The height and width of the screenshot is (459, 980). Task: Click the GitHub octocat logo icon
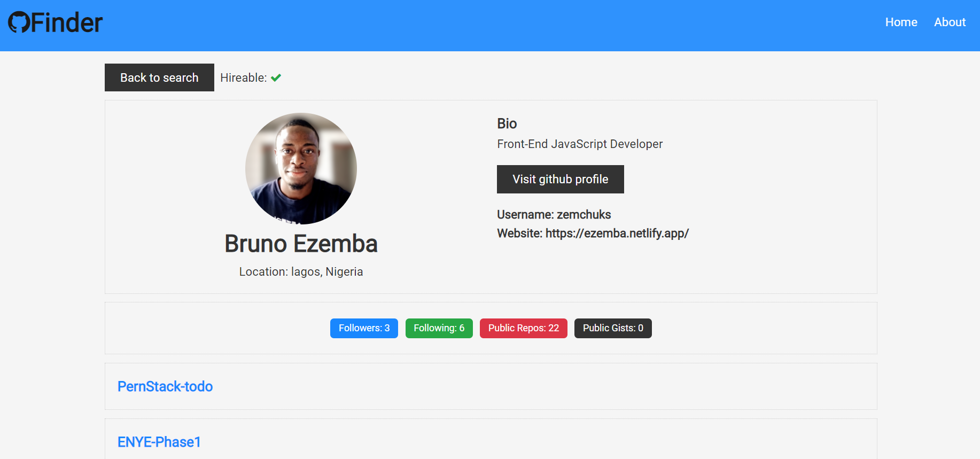[19, 22]
